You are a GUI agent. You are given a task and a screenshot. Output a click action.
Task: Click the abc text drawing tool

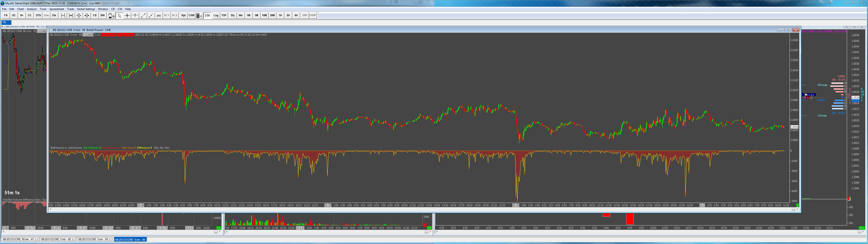point(159,16)
